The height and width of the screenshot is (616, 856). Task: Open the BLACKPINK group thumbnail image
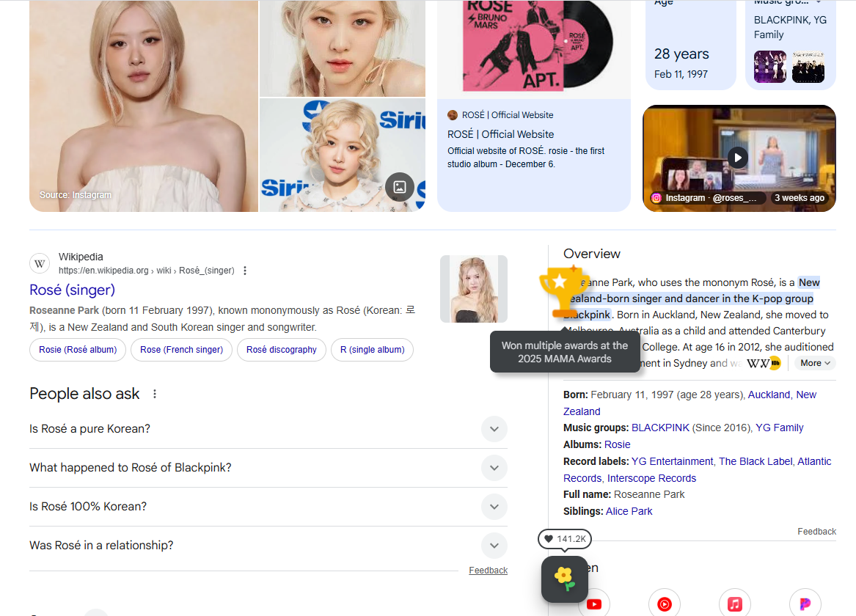click(x=769, y=67)
